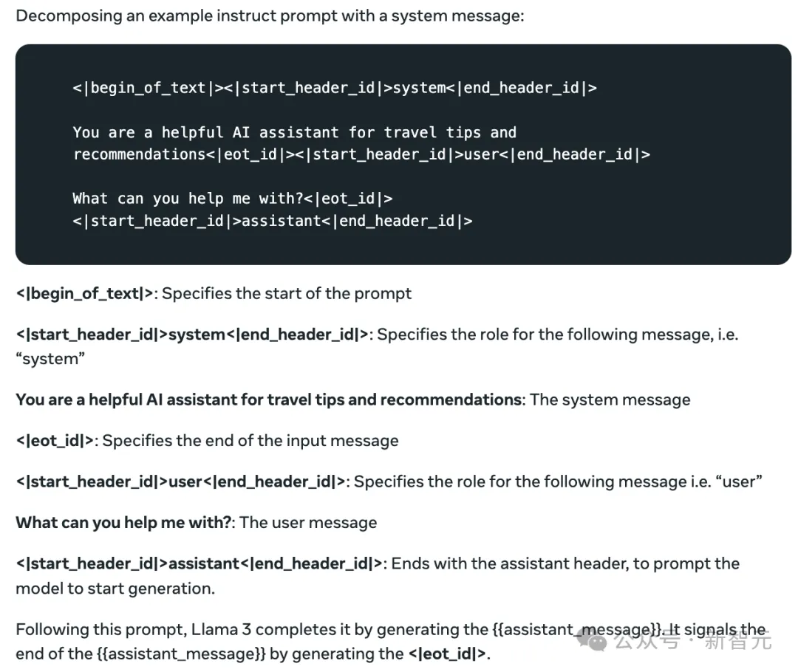
Task: Click the dark code block
Action: (403, 154)
